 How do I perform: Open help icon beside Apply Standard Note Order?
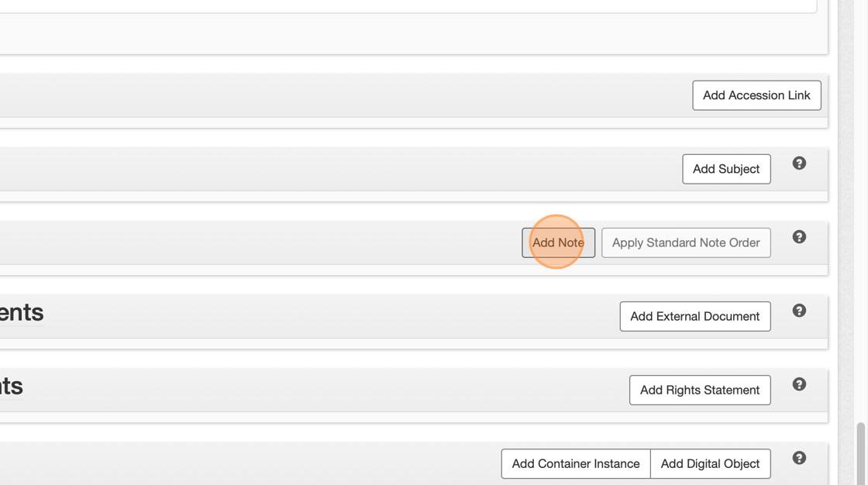click(x=799, y=237)
